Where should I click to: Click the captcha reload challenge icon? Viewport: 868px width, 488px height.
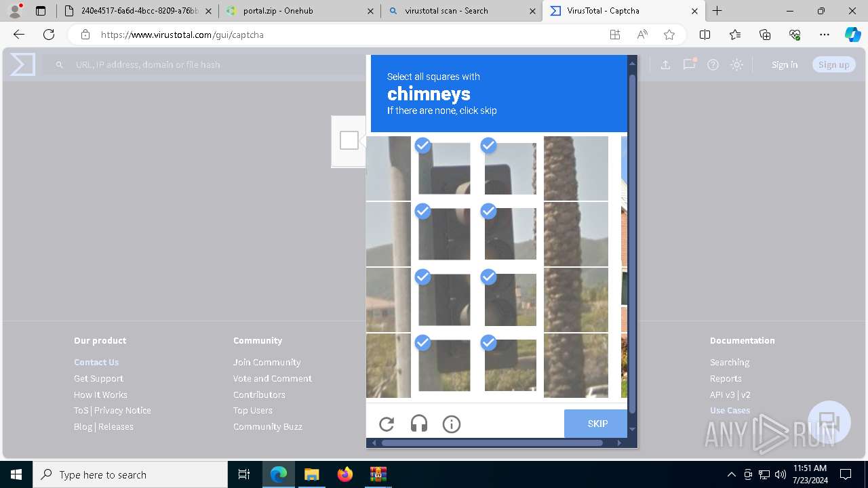(387, 424)
